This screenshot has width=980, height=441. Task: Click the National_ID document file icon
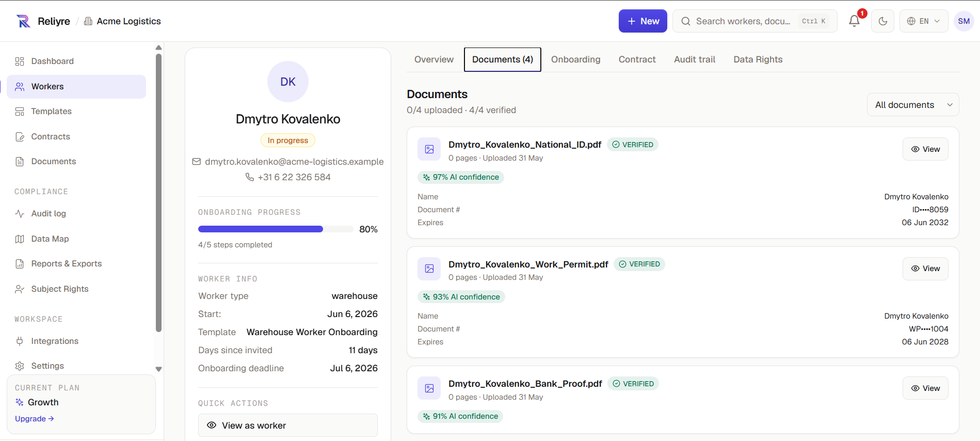coord(429,149)
